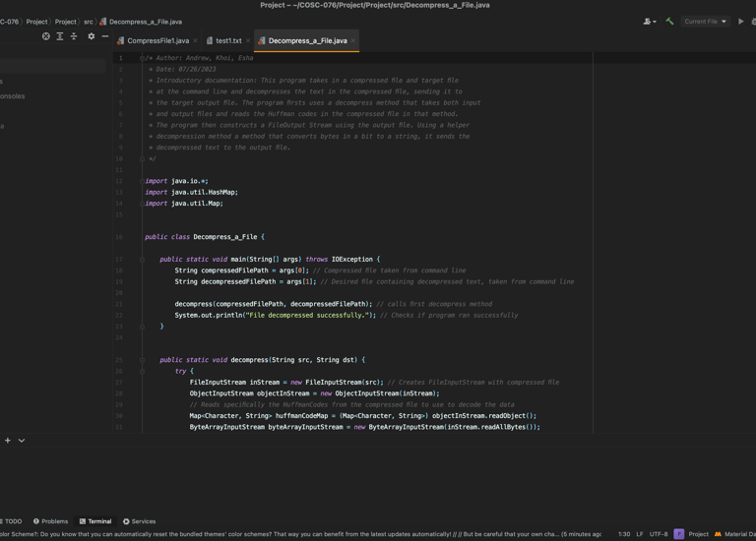This screenshot has height=541, width=756.
Task: Expand the terminal tab chevron dropdown
Action: click(x=22, y=440)
